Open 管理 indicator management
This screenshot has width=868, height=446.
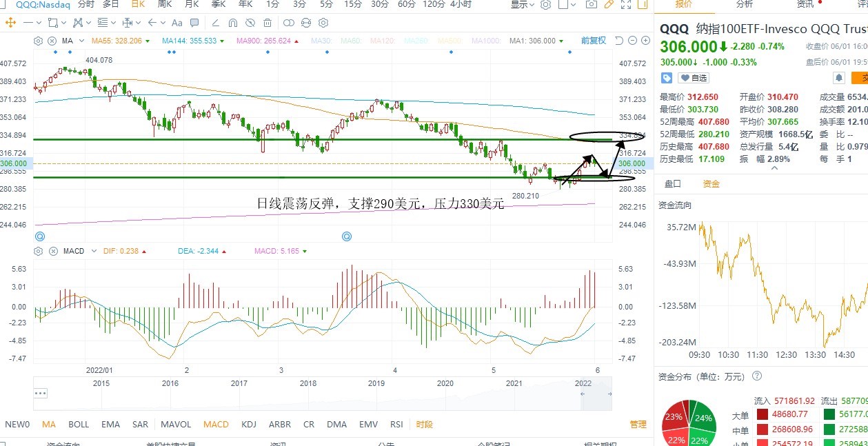(x=638, y=425)
